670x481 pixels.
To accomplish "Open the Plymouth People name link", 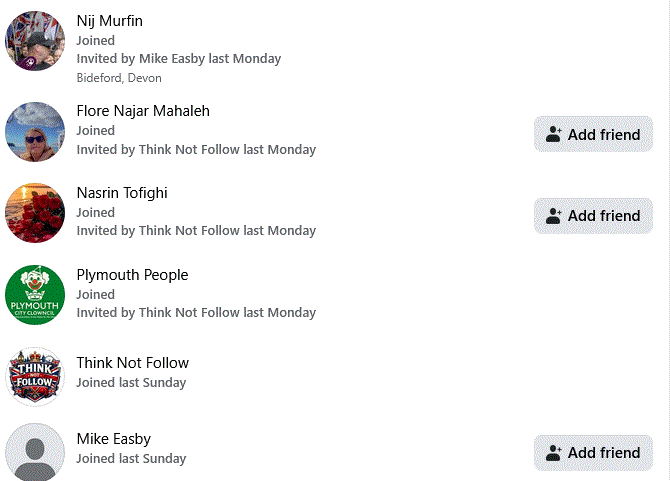I will tap(132, 275).
